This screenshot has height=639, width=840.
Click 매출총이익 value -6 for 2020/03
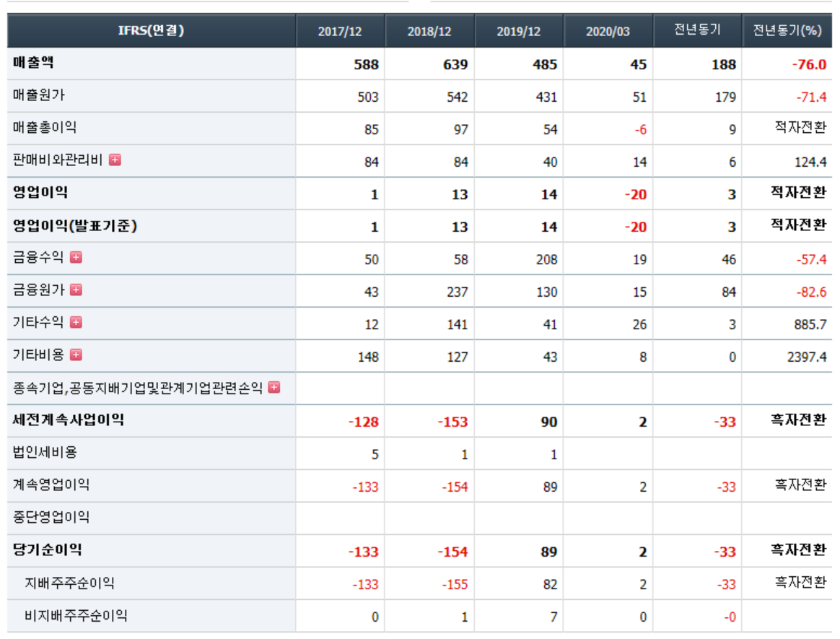(x=640, y=130)
